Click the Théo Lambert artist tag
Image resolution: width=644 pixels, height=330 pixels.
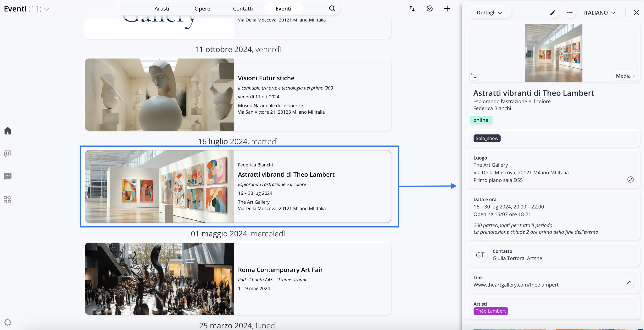point(491,311)
